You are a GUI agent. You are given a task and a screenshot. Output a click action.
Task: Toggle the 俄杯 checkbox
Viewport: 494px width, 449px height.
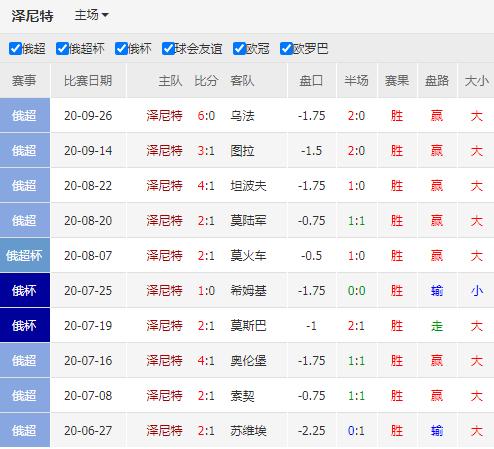[x=121, y=49]
